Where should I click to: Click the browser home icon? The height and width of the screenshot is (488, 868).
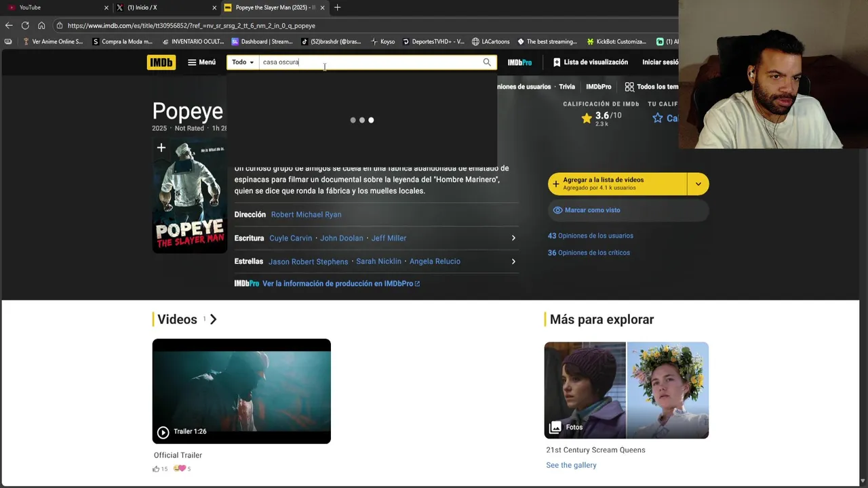click(x=41, y=26)
